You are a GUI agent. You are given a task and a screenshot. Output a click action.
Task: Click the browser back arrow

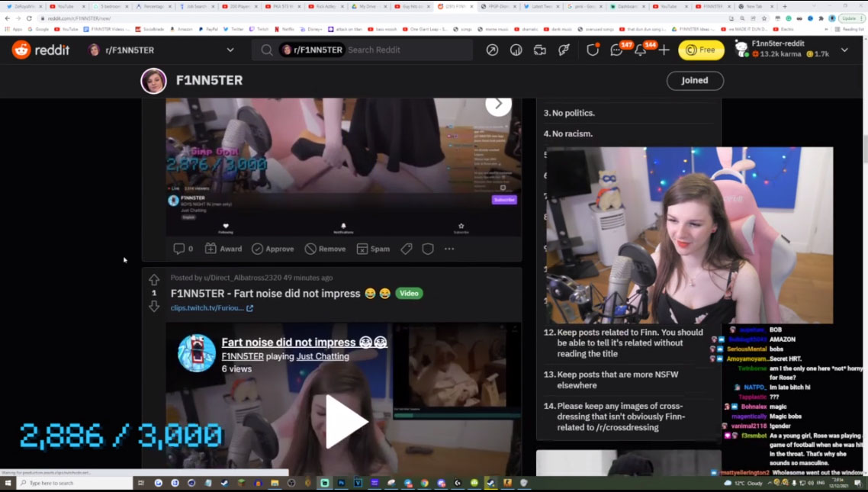tap(7, 18)
